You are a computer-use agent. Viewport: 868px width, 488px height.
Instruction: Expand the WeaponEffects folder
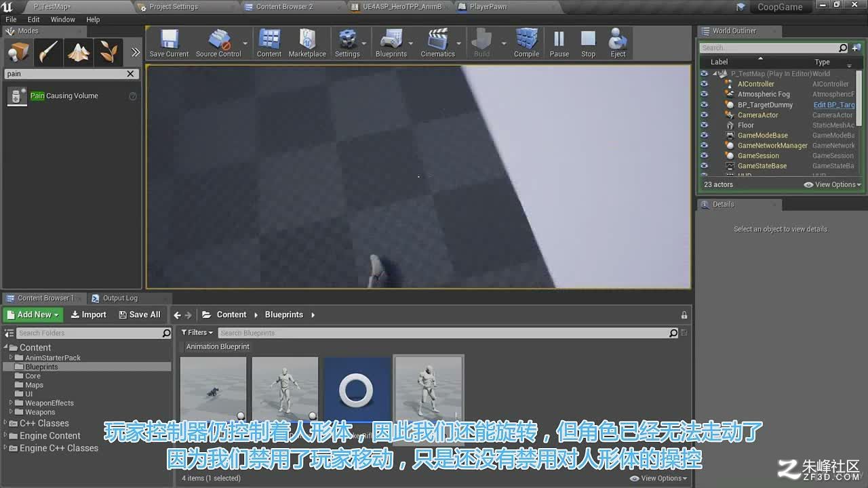[x=11, y=403]
